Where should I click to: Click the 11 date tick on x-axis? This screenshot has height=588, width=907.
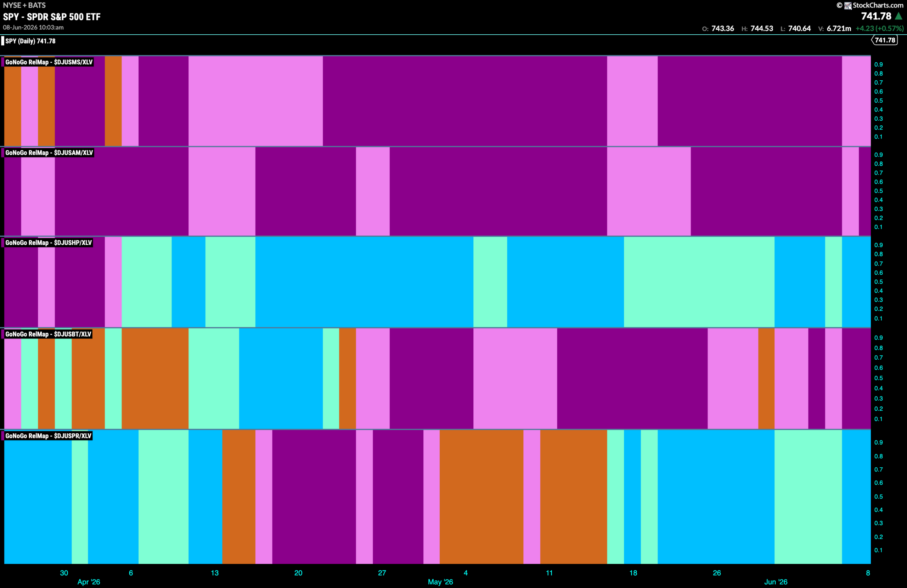(x=550, y=573)
